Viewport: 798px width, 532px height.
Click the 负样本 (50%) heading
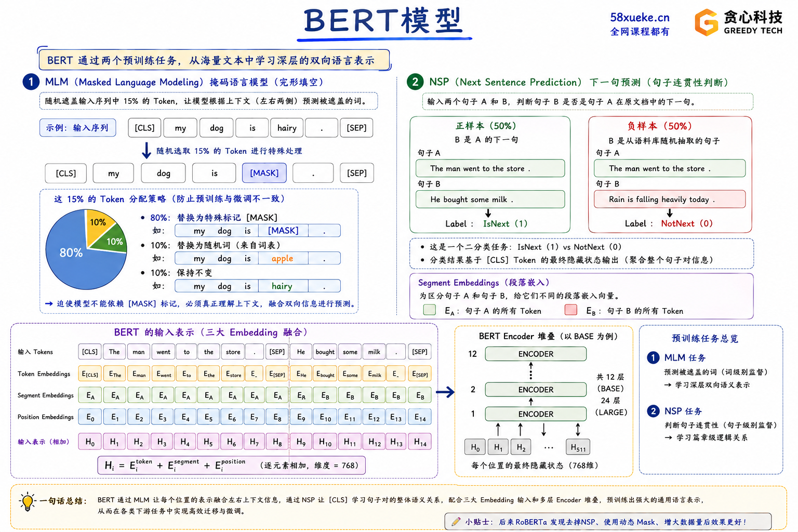[x=659, y=126]
